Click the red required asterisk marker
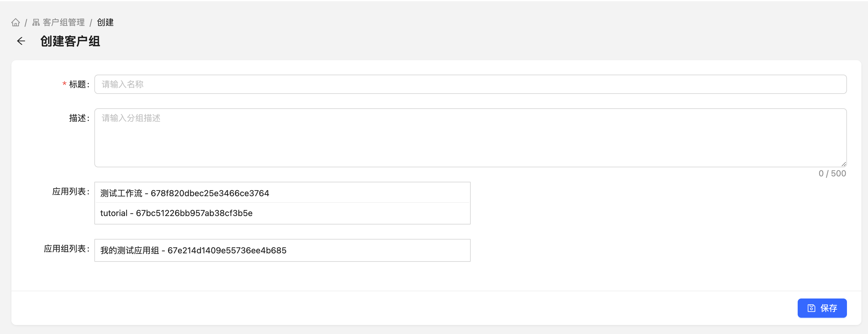This screenshot has width=868, height=334. point(64,84)
